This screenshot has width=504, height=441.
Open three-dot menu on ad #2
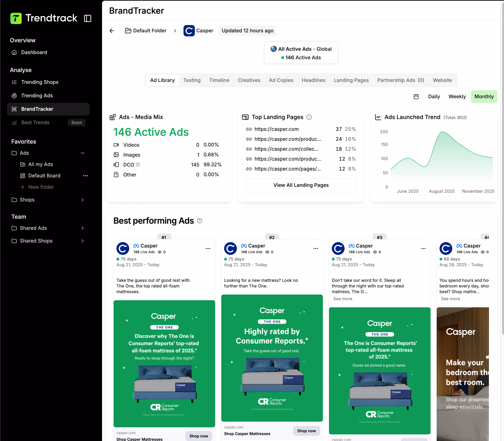click(316, 248)
